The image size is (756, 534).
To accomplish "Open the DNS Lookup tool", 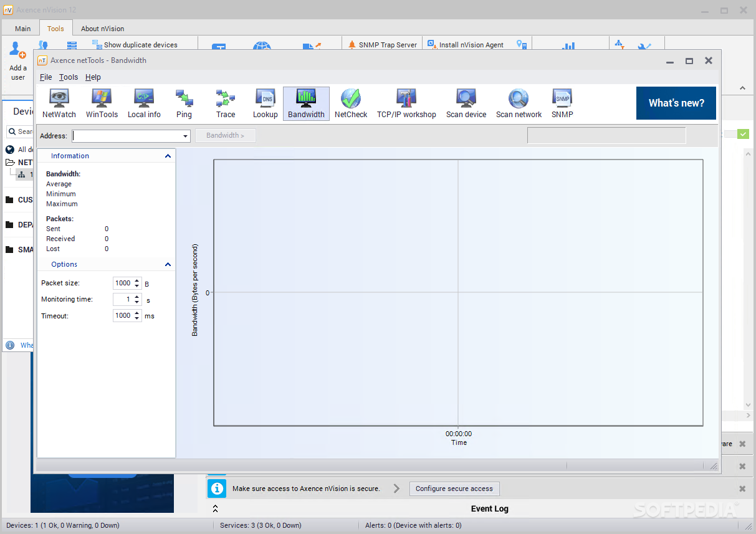I will (265, 103).
